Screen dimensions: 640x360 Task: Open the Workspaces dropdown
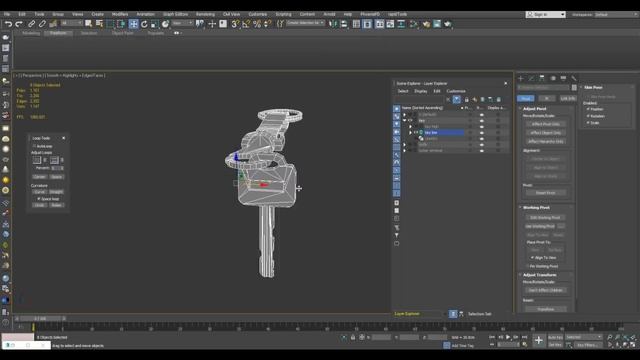click(x=616, y=14)
